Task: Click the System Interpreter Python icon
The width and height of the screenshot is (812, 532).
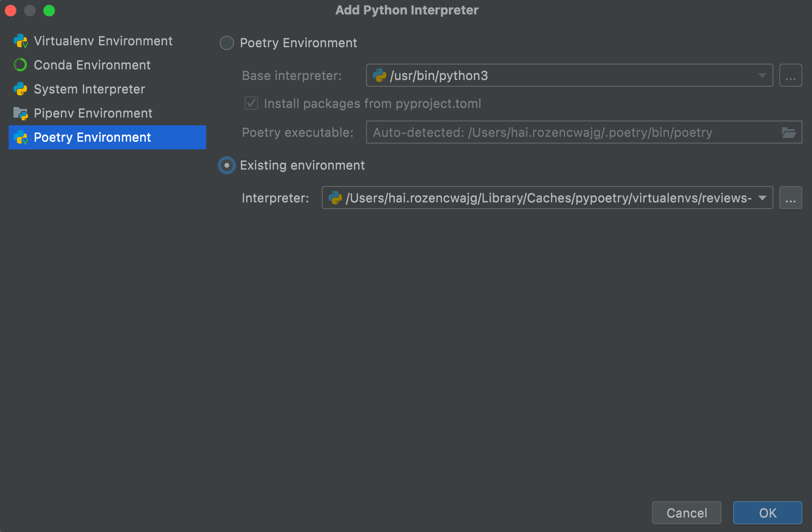Action: pos(20,89)
